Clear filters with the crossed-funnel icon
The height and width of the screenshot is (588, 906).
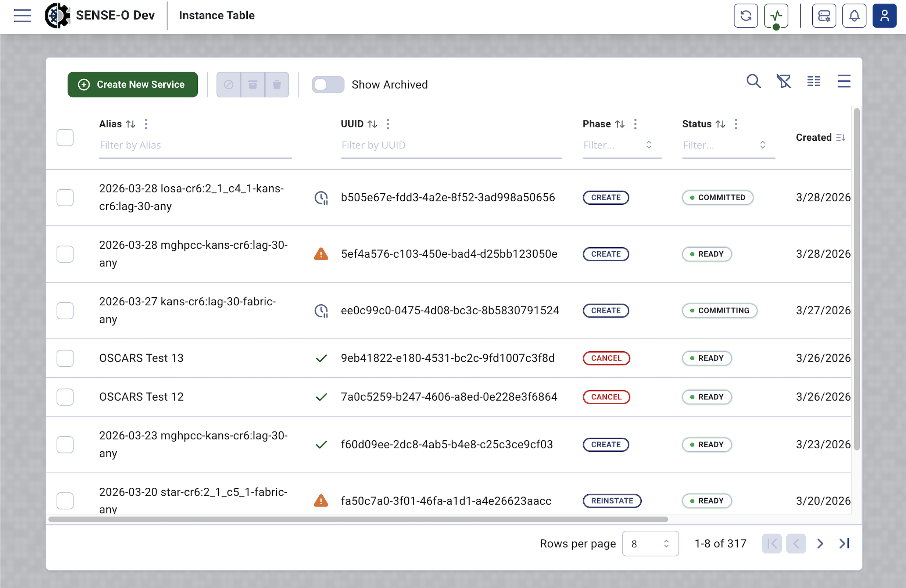784,81
